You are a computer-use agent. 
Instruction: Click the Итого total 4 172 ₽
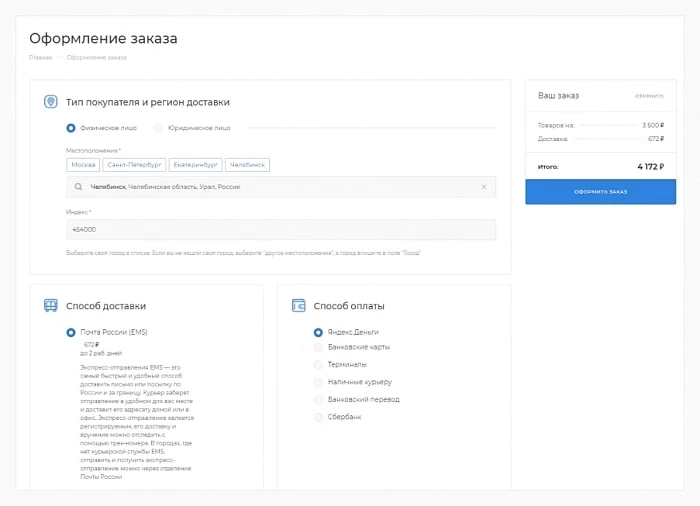coord(650,167)
